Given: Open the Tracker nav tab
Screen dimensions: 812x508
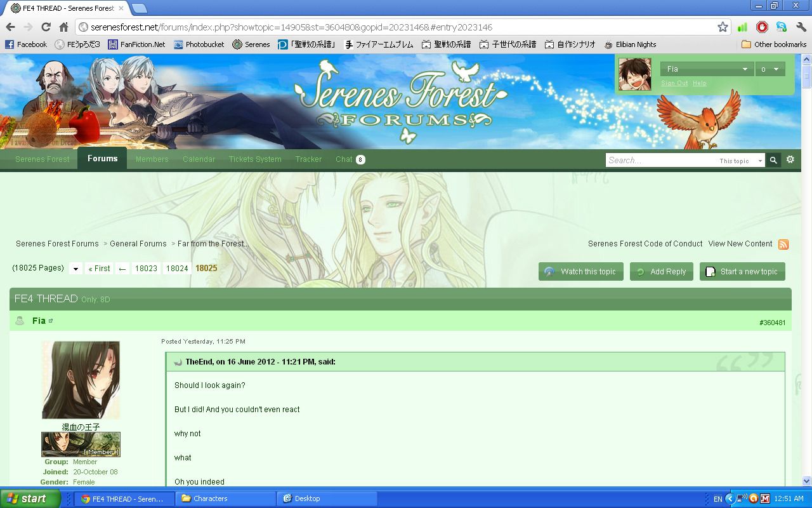Looking at the screenshot, I should coord(308,159).
